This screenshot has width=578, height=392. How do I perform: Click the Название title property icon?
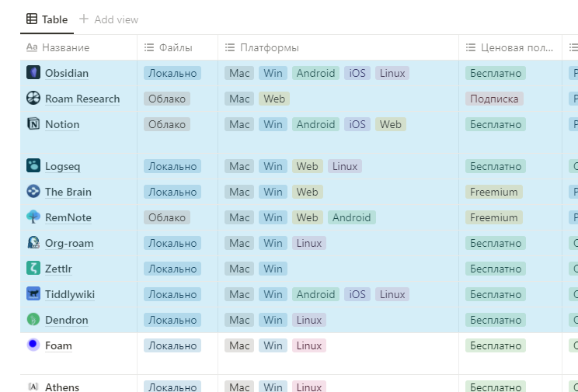(32, 47)
